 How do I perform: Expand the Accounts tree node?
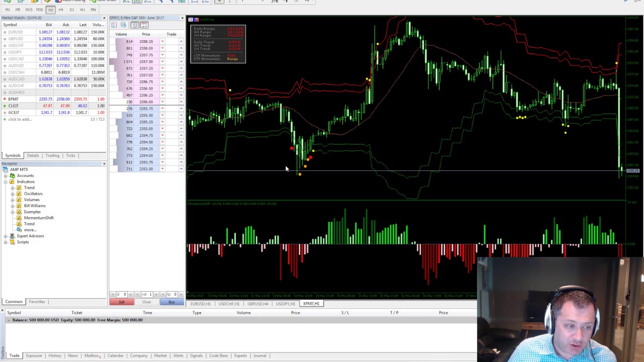[6, 175]
